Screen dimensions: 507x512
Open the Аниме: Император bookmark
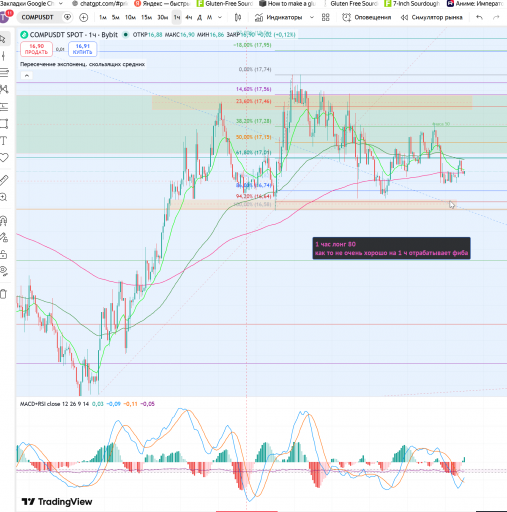point(477,4)
